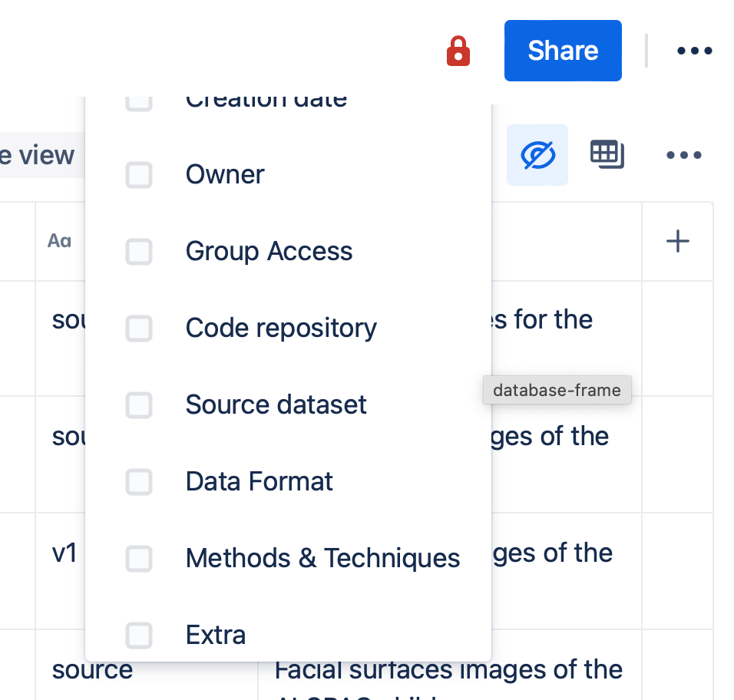Open the page more actions menu
734x700 pixels.
[x=694, y=51]
